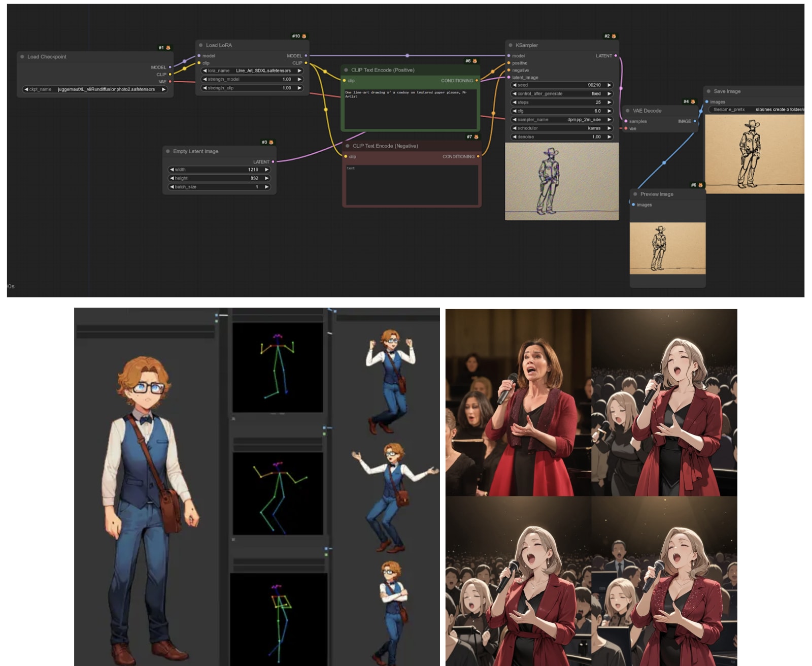Click the fox badge above Preview Image node
Viewport: 812px width, 666px height.
[x=700, y=185]
